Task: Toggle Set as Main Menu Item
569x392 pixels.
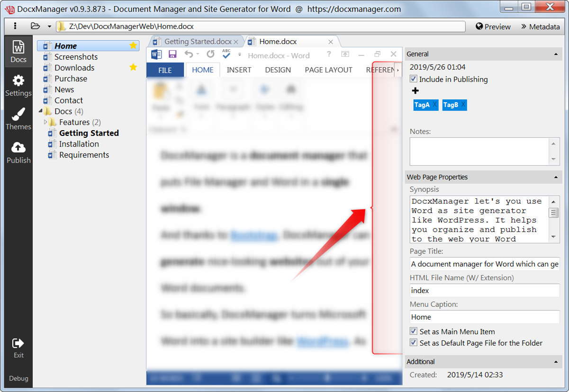Action: [414, 332]
